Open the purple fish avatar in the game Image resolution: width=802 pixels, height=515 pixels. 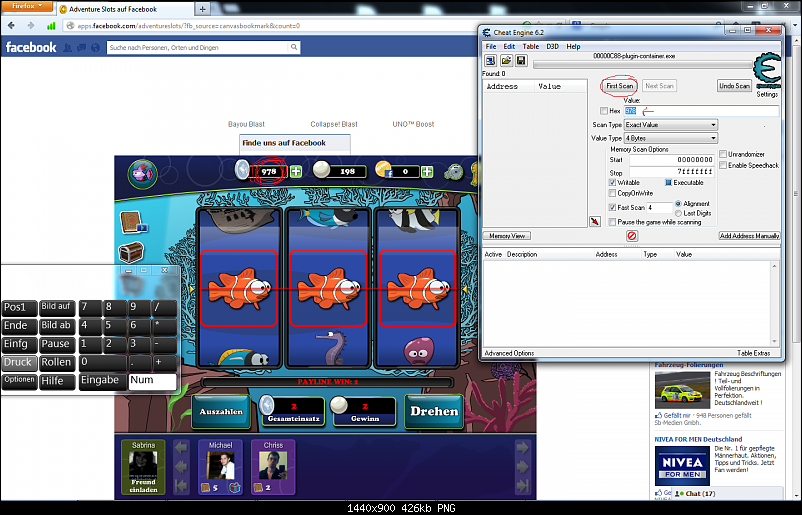point(143,173)
